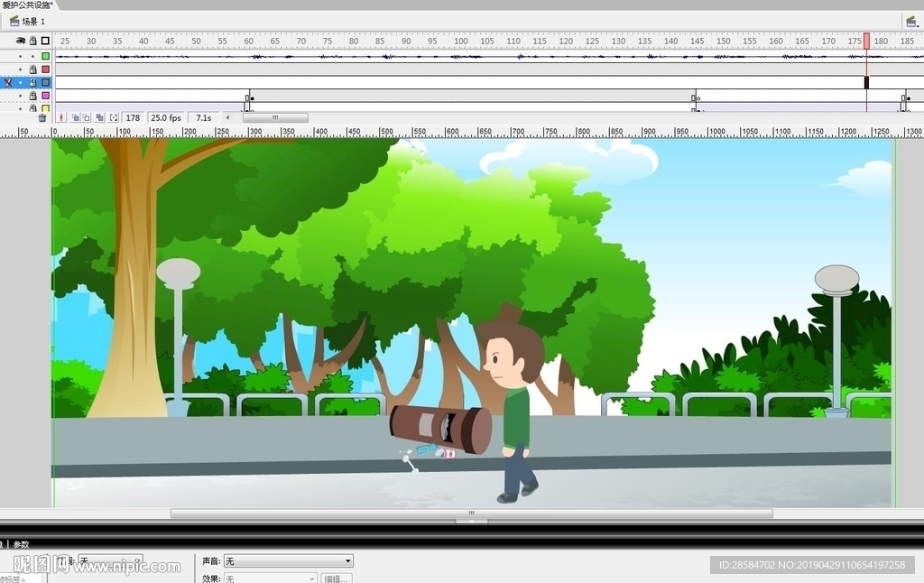
Task: Unlock the red-swatch layer padlock
Action: coord(33,69)
